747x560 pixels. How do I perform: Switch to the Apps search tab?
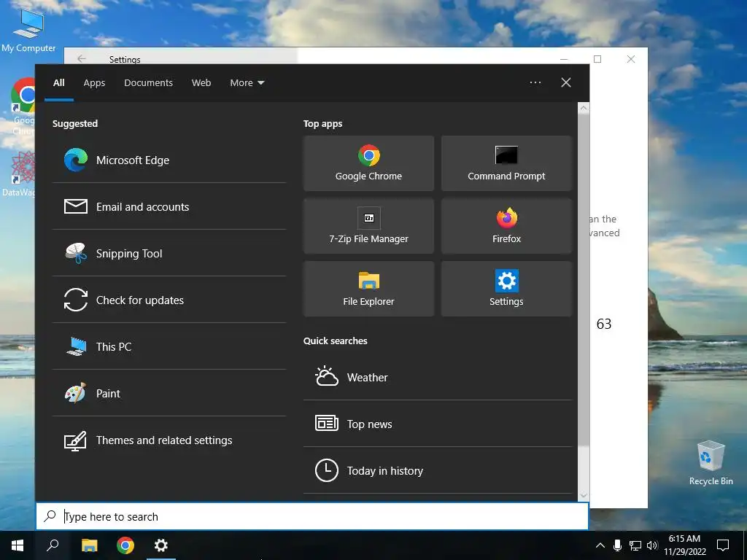click(x=94, y=83)
